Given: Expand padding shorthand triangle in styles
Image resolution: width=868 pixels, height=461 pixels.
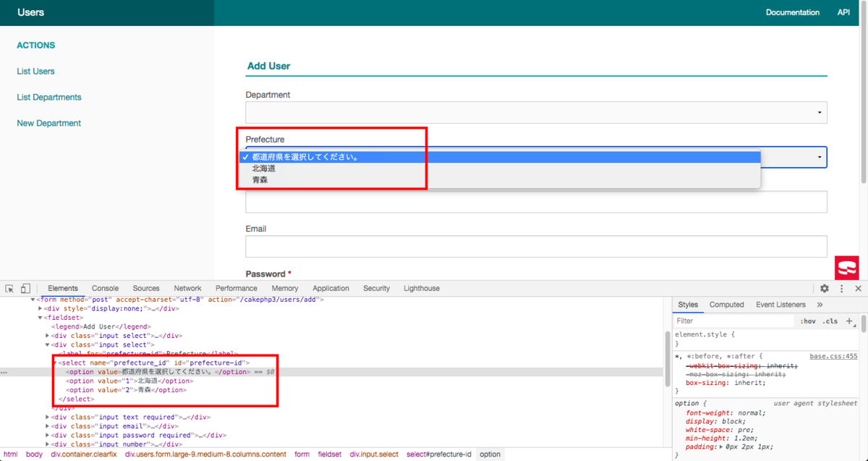Looking at the screenshot, I should pyautogui.click(x=720, y=447).
